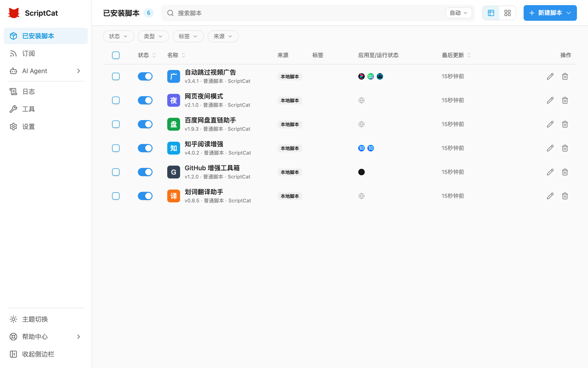The width and height of the screenshot is (588, 368).
Task: Sort by 状态 column header
Action: point(147,55)
